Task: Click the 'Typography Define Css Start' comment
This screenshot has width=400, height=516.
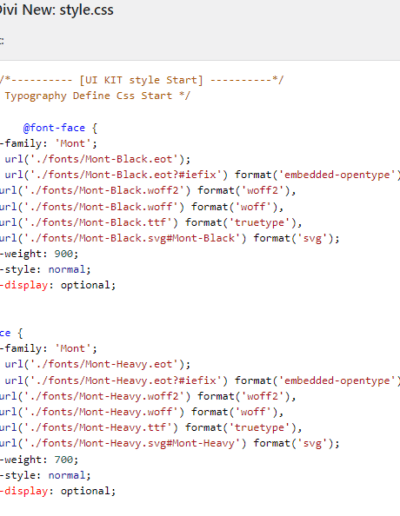Action: click(97, 96)
